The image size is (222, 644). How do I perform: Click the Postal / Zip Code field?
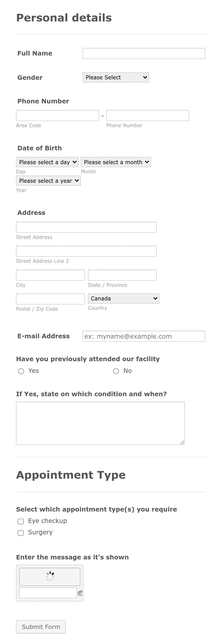tap(50, 299)
